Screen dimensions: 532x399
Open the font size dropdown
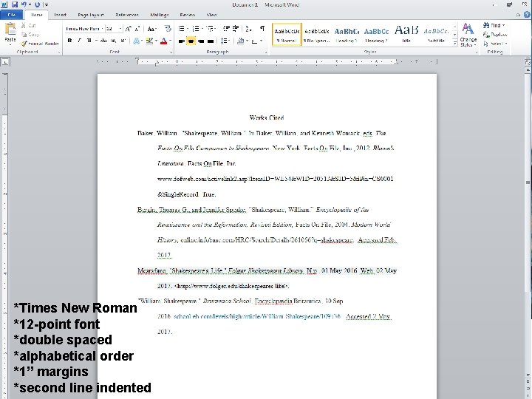120,29
